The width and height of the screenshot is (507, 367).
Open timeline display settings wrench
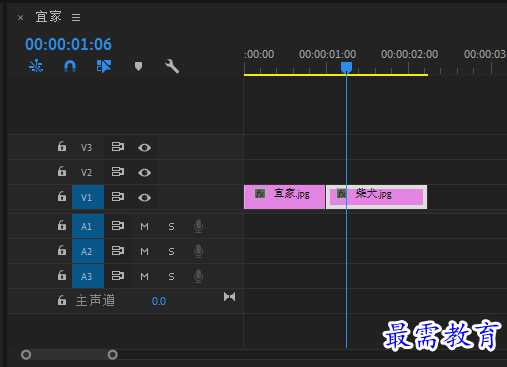tap(172, 66)
